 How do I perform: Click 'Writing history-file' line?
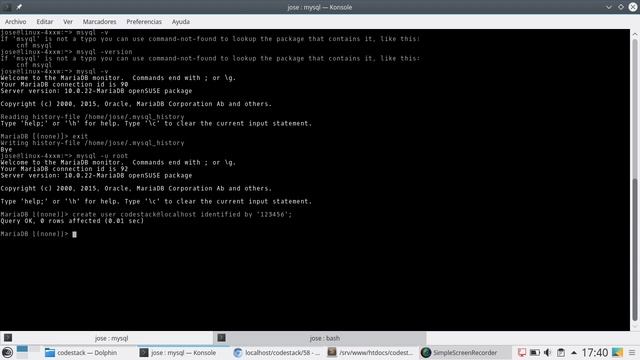point(92,143)
